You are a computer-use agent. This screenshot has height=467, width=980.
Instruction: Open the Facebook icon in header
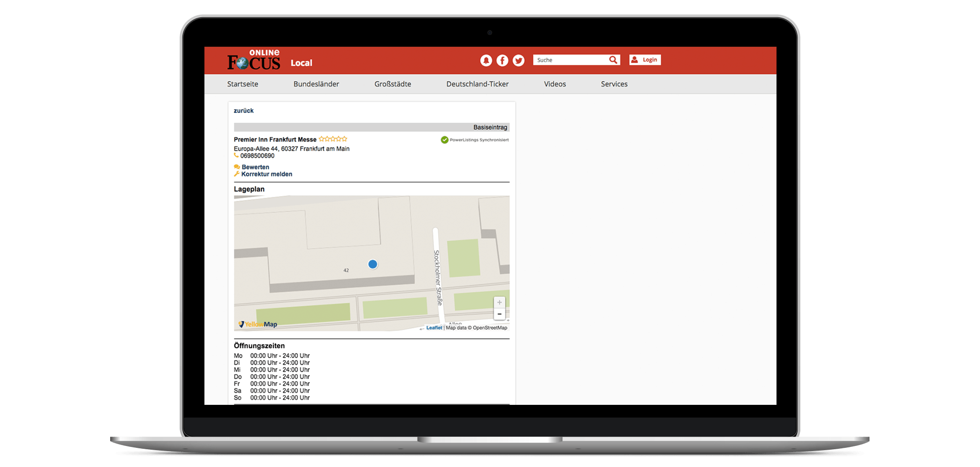[502, 60]
